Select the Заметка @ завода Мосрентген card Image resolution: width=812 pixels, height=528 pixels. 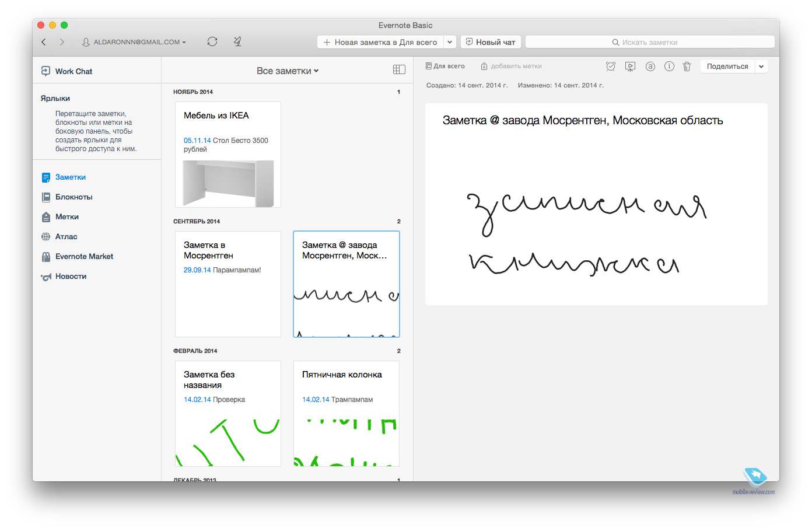click(346, 284)
